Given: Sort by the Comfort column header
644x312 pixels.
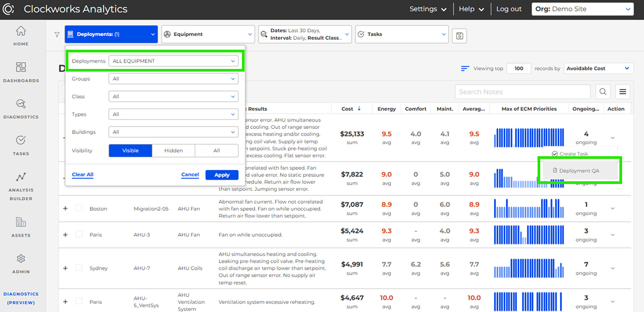Looking at the screenshot, I should pyautogui.click(x=416, y=109).
